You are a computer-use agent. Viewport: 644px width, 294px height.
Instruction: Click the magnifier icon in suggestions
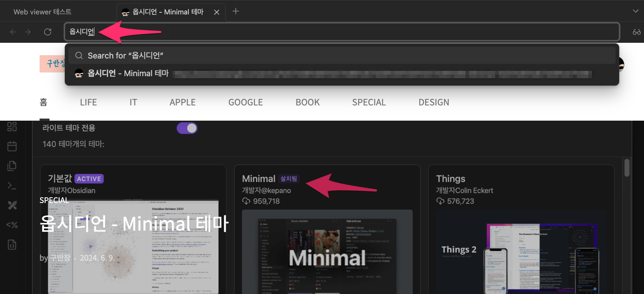pos(79,56)
